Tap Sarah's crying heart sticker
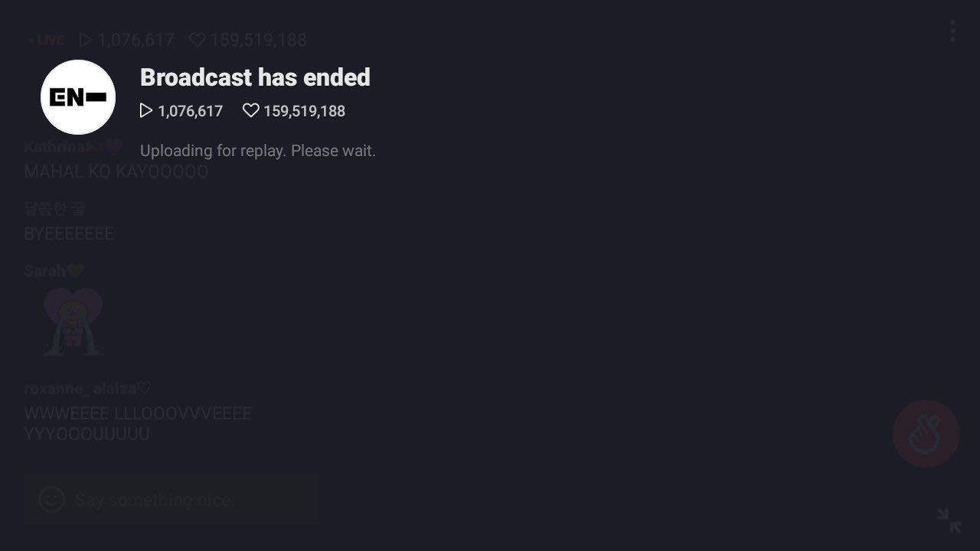980x551 pixels. coord(73,321)
